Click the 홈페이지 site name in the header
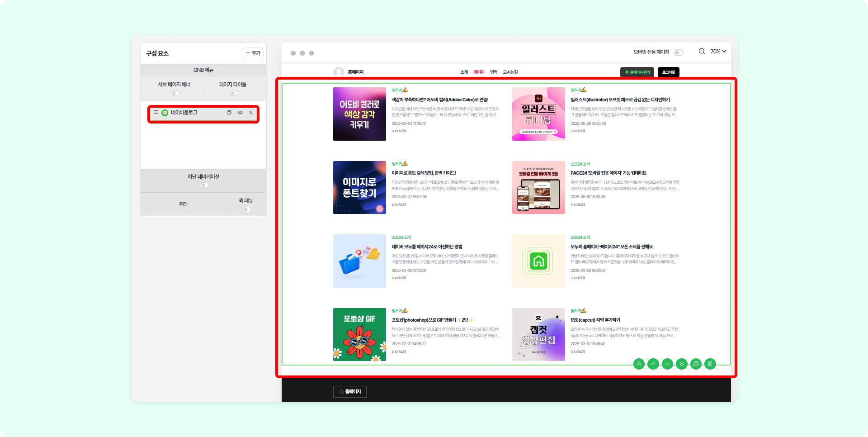The image size is (868, 437). point(356,72)
